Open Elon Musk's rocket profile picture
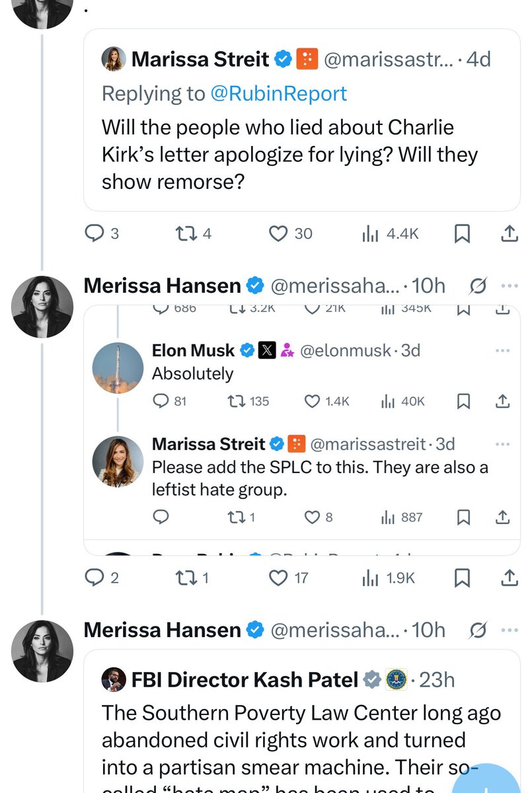 pos(118,368)
